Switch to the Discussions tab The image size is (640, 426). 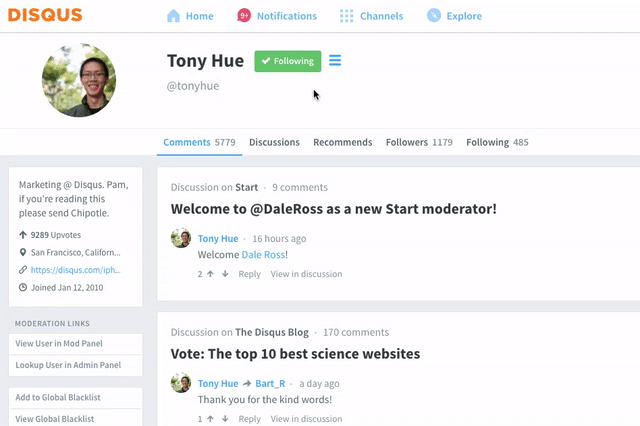pos(274,142)
